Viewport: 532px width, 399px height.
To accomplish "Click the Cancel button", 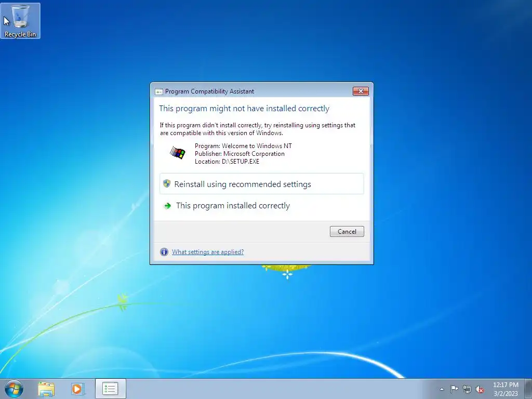I will 347,231.
